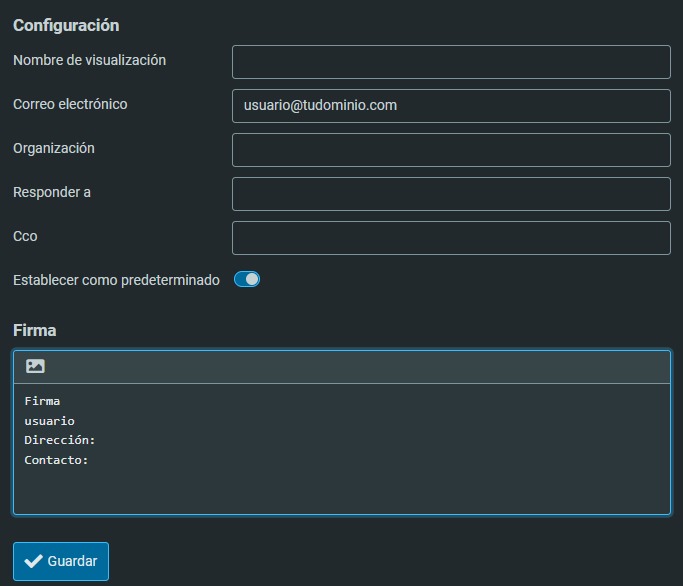Click the Configuración section heading

click(66, 25)
